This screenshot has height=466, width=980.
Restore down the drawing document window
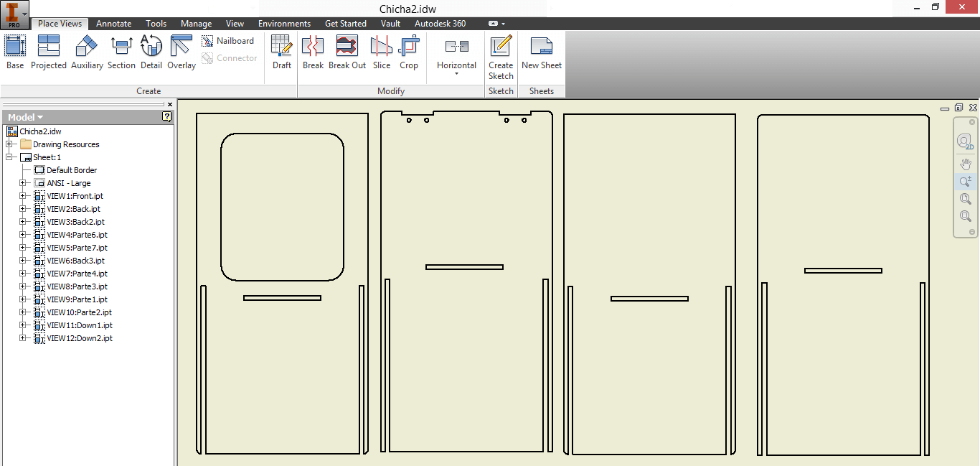pyautogui.click(x=959, y=108)
